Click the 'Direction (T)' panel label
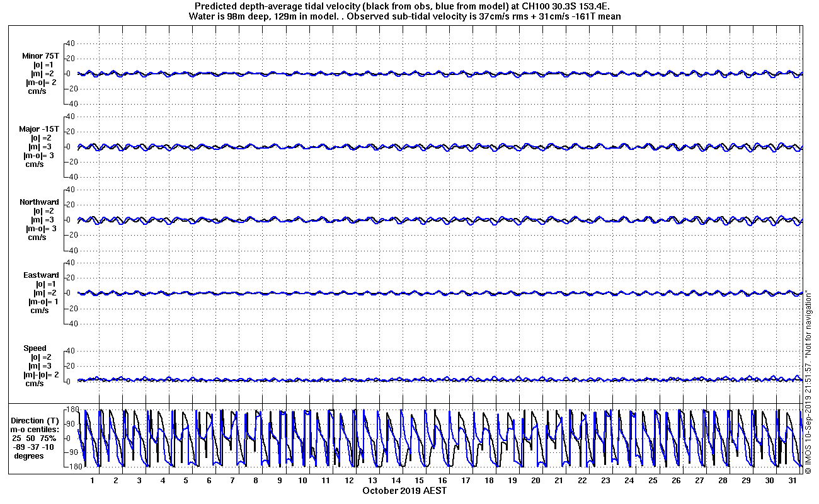Viewport: 819px width, 504px height. tap(36, 421)
